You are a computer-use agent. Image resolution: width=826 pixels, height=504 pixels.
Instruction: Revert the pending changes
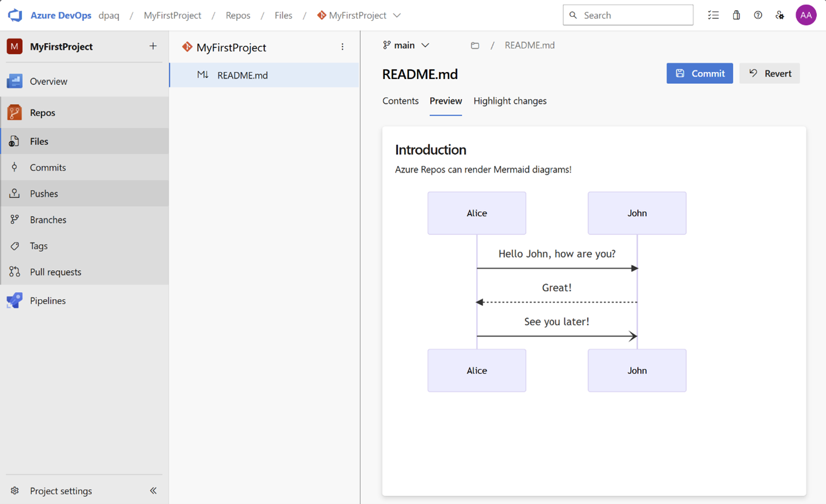tap(769, 73)
